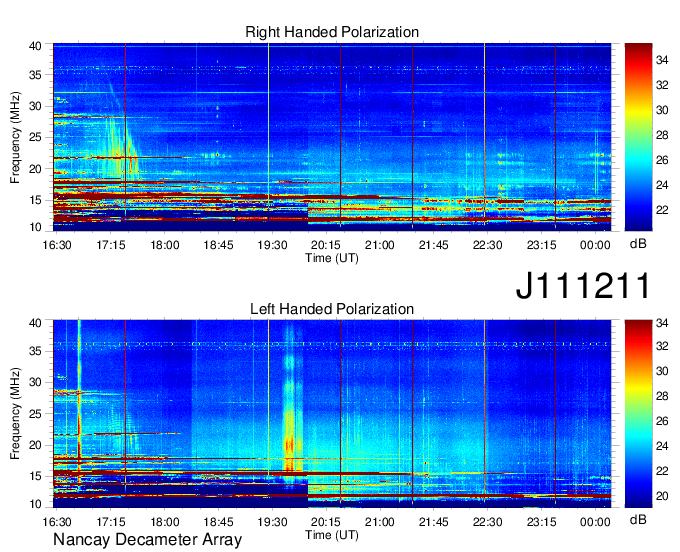
Task: Click the 18:00 time tick of Right Handed plot
Action: (165, 245)
